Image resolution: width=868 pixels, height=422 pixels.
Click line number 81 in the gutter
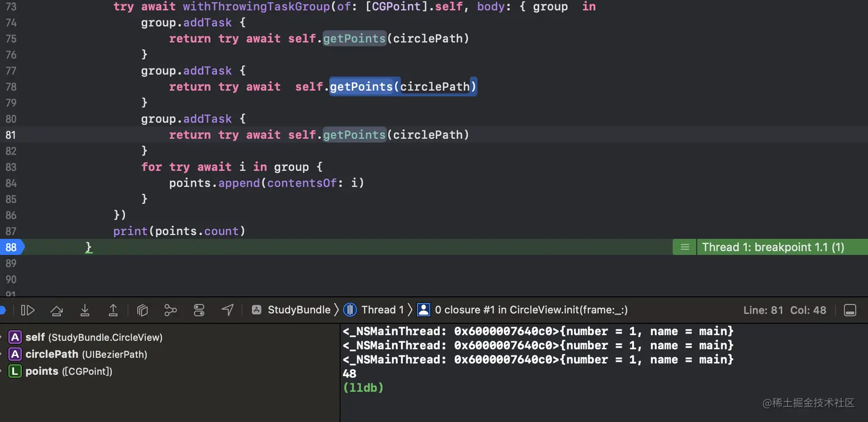point(11,135)
